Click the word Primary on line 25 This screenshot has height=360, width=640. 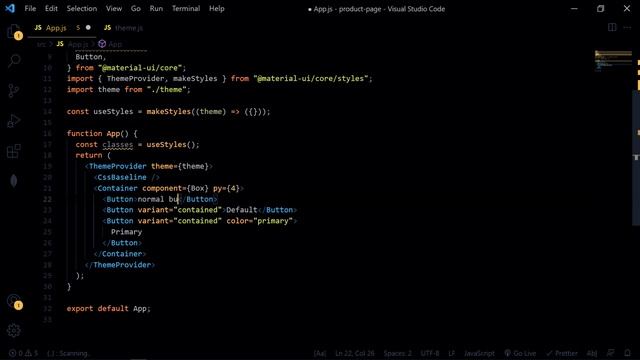[x=127, y=232]
